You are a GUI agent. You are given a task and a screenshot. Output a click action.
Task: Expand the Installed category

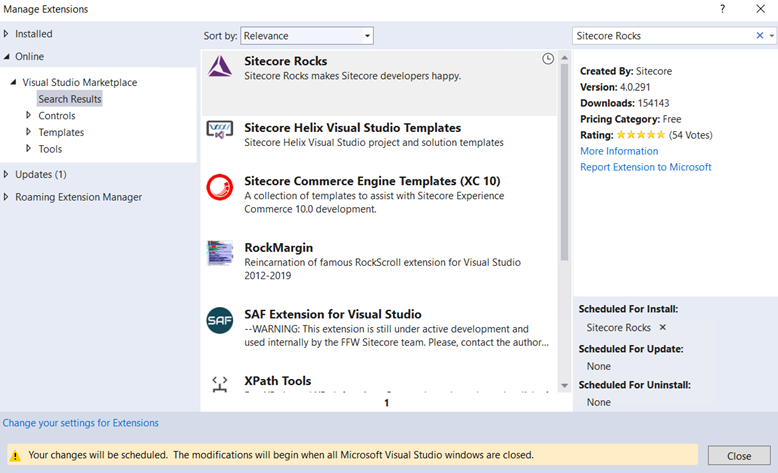click(x=6, y=34)
